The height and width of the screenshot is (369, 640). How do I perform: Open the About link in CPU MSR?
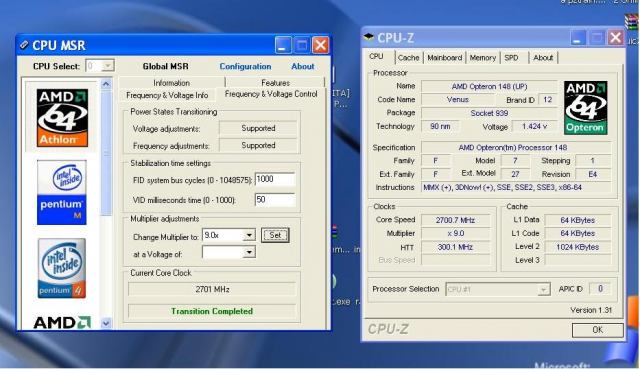pyautogui.click(x=303, y=66)
